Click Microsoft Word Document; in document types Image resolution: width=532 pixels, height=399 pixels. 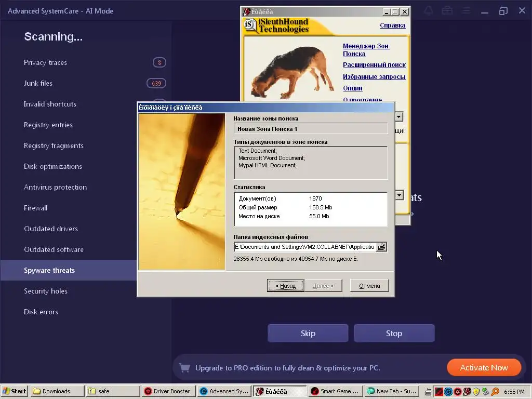[271, 158]
